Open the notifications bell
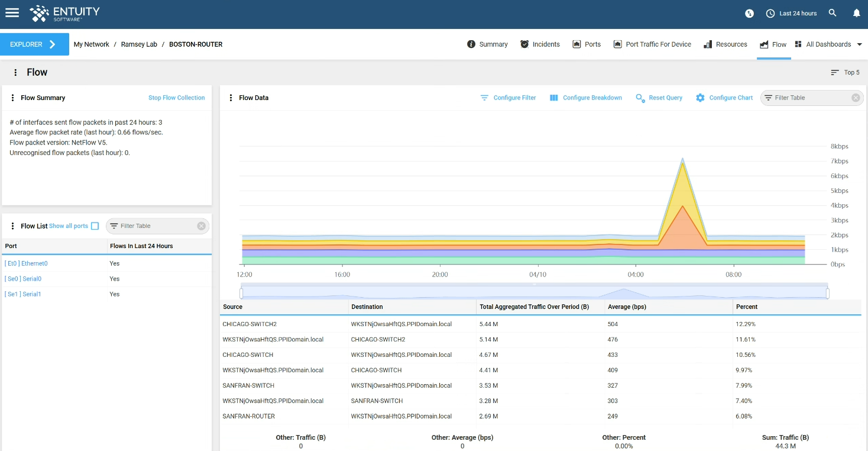868x451 pixels. (856, 13)
